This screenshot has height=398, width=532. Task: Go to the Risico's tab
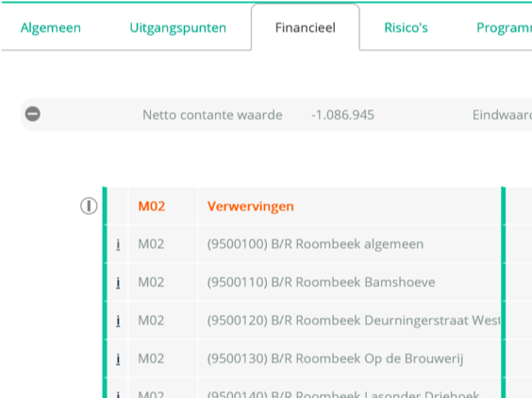pyautogui.click(x=406, y=28)
